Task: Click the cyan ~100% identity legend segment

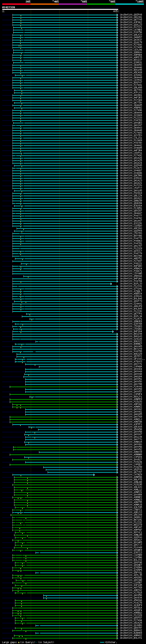Action: click(130, 4)
